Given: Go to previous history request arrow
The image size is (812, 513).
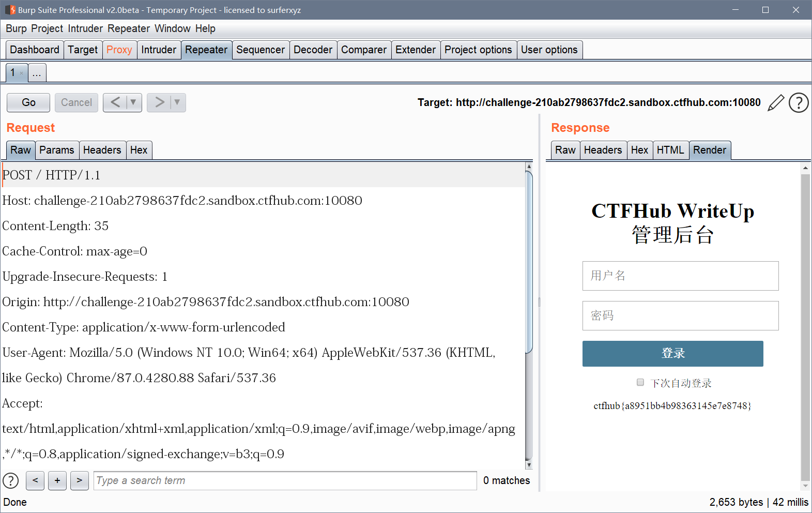Looking at the screenshot, I should 115,102.
